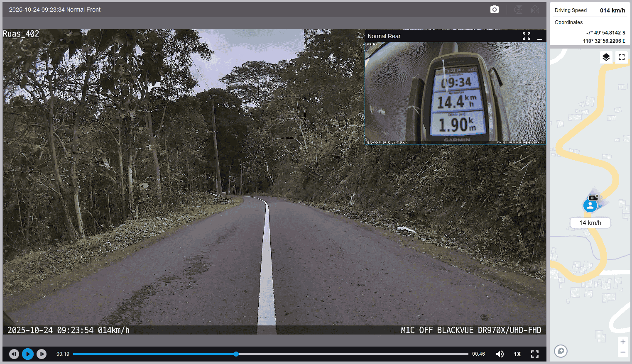Viewport: 632px width, 364px height.
Task: Zoom in on the map
Action: click(623, 342)
